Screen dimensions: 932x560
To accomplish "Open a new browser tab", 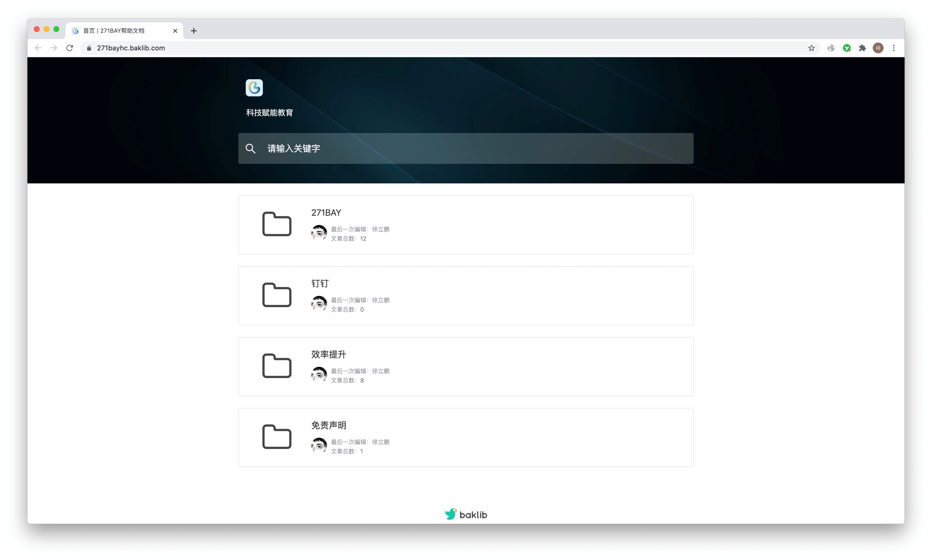I will 194,31.
